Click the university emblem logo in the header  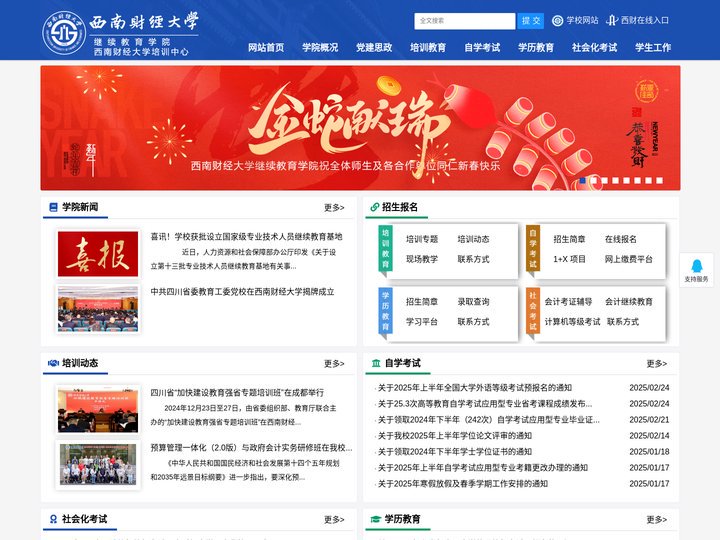[x=64, y=33]
